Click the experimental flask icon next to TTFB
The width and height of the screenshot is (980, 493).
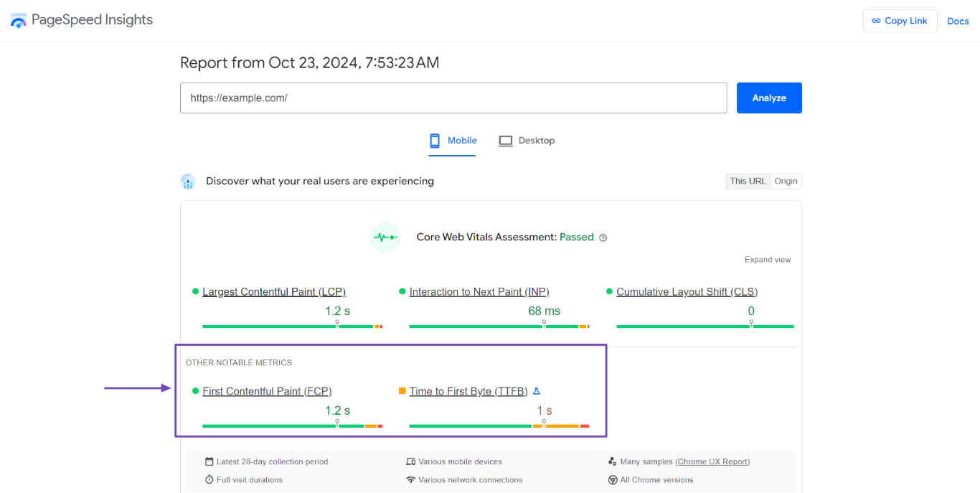(x=537, y=391)
